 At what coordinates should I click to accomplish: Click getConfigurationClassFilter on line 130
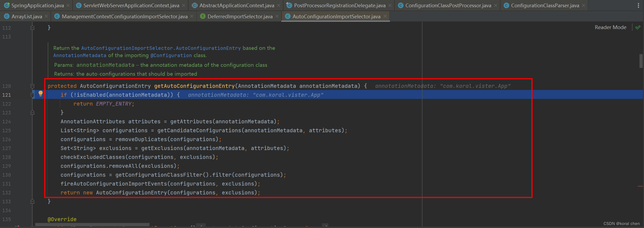(x=159, y=175)
